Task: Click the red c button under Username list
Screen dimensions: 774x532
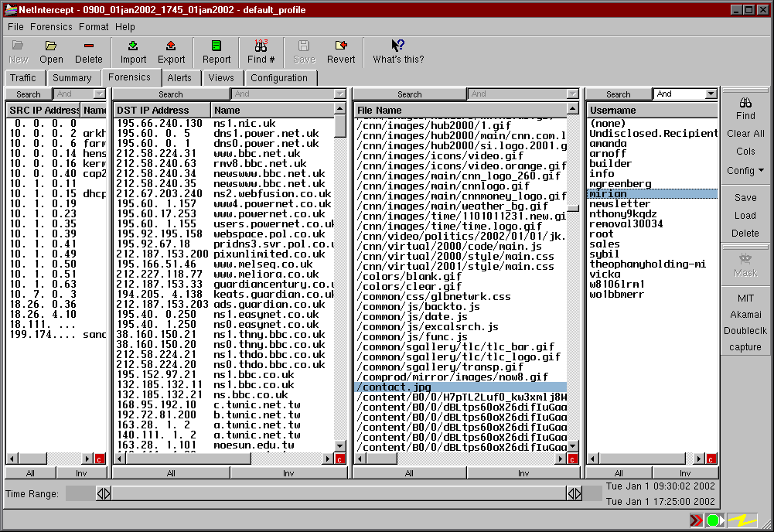Action: [711, 459]
